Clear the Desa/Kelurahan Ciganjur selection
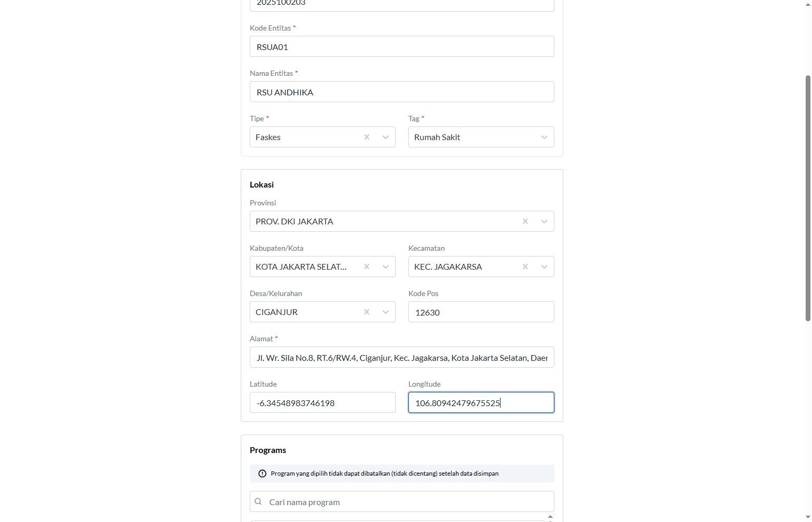 pyautogui.click(x=367, y=312)
